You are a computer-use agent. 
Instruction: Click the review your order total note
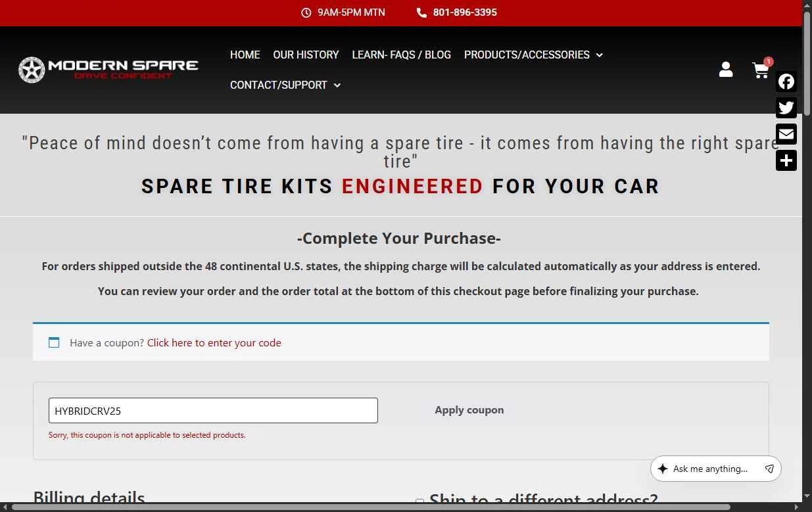pos(398,291)
